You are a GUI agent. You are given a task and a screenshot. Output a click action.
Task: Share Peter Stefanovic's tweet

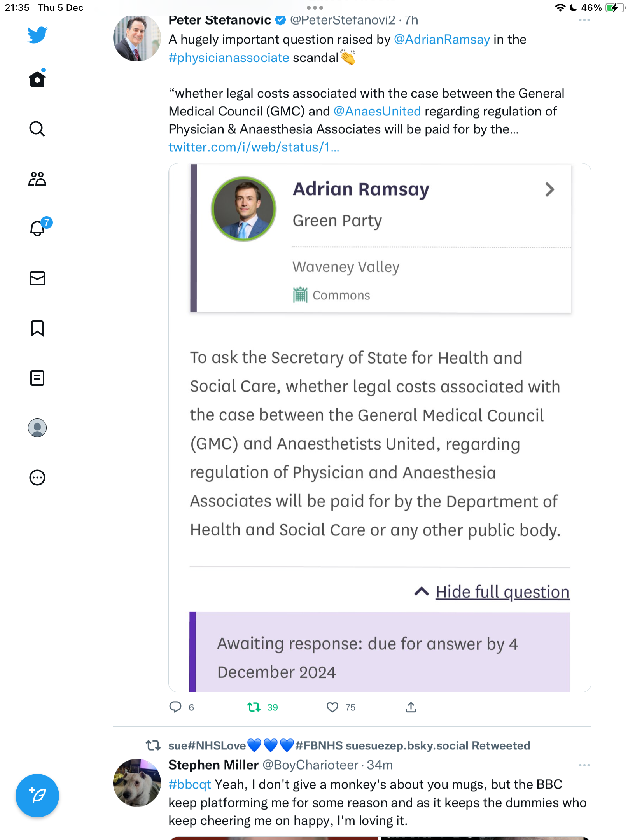411,707
